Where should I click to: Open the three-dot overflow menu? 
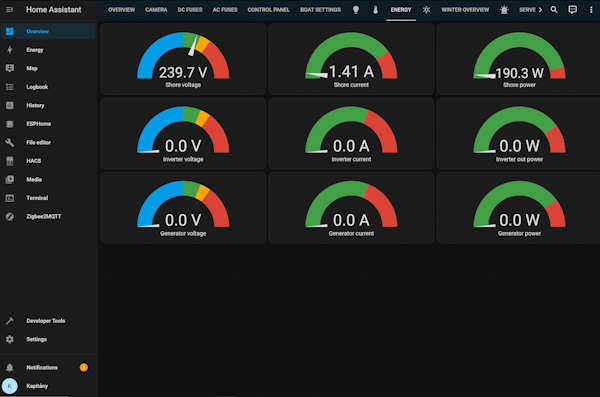[x=591, y=10]
